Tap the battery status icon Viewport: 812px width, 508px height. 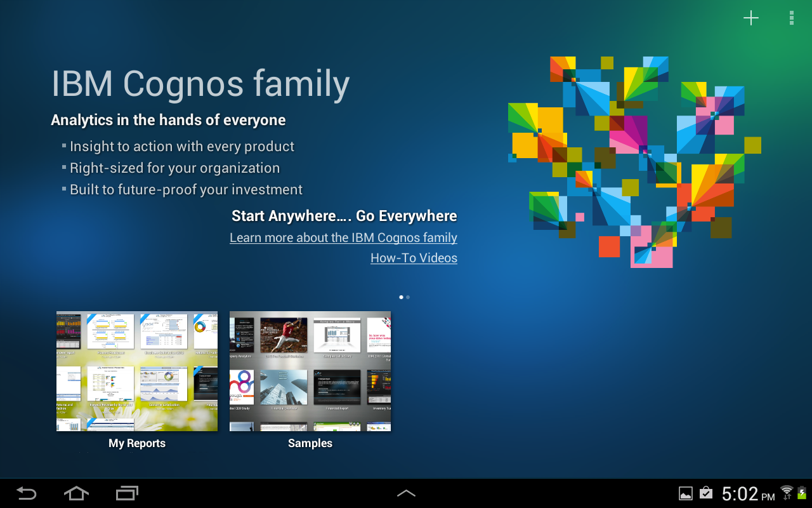point(802,492)
